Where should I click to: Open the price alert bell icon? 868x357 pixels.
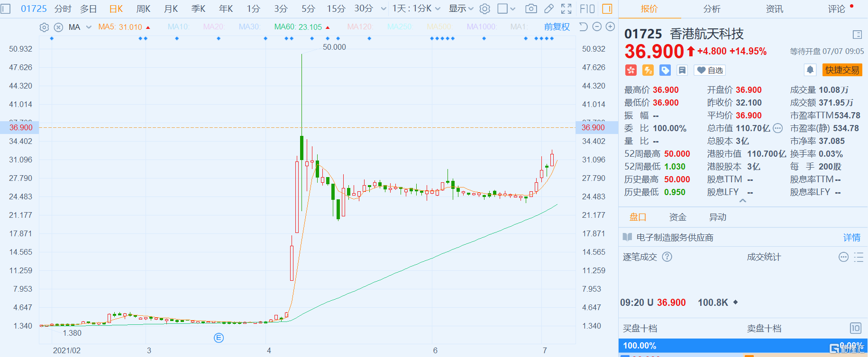pos(810,70)
